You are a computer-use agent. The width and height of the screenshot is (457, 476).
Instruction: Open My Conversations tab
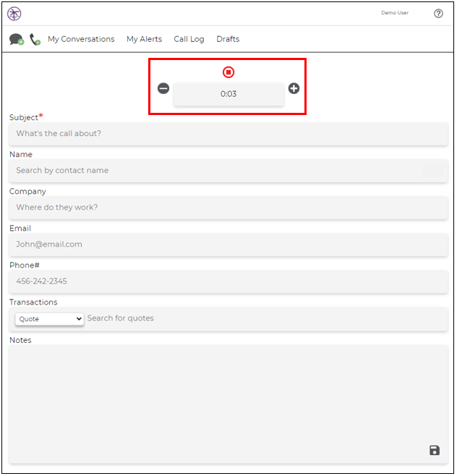[81, 39]
